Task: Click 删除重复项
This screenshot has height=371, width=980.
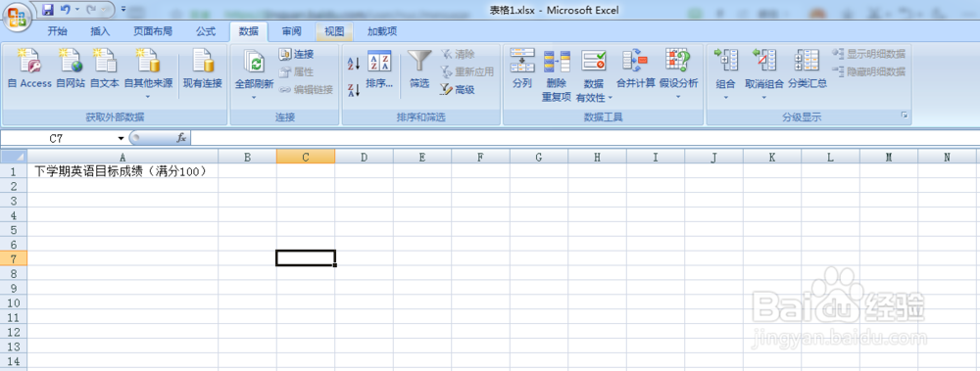Action: [557, 75]
